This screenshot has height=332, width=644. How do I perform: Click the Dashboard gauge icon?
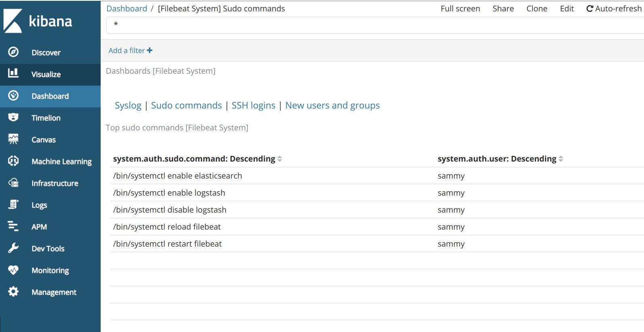(13, 96)
